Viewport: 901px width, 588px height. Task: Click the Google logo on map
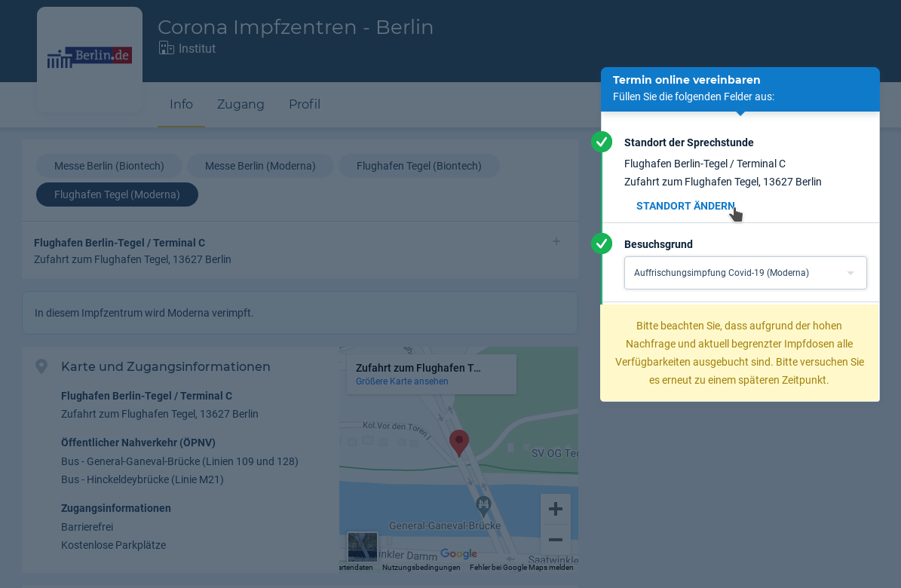pyautogui.click(x=458, y=554)
